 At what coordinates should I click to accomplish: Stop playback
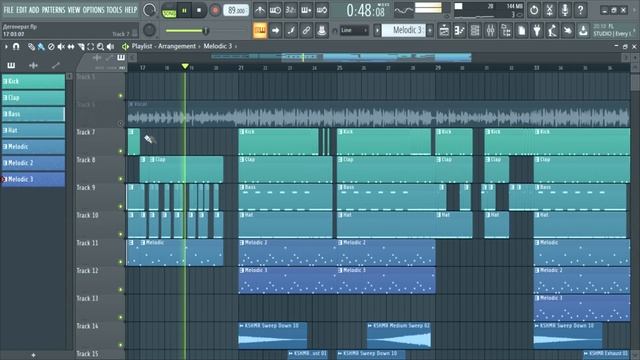pyautogui.click(x=199, y=11)
